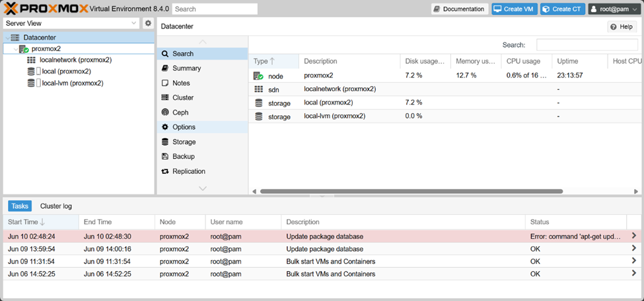Switch to the Cluster log tab
Screen dimensions: 644x301
coord(56,206)
